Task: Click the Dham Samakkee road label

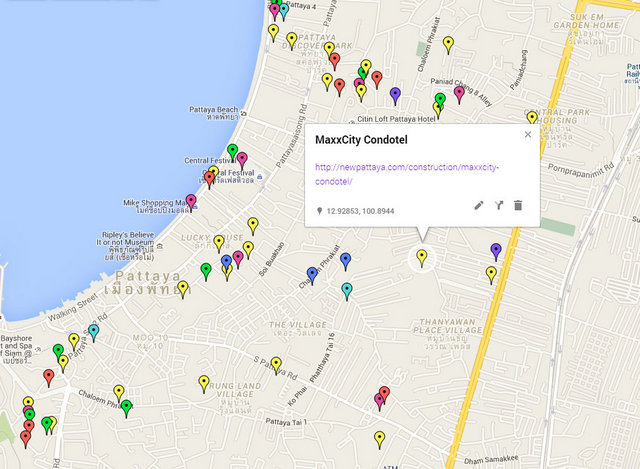Action: (491, 459)
